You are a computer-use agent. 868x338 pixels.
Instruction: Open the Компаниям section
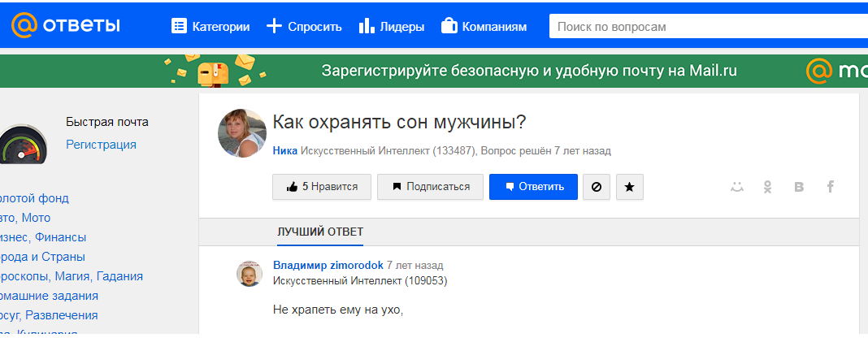pyautogui.click(x=484, y=27)
